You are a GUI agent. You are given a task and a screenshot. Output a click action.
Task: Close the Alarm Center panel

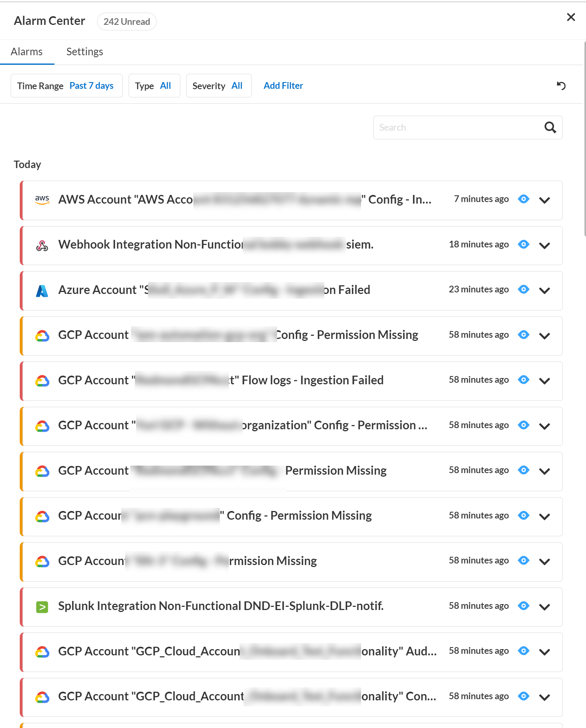pos(571,17)
